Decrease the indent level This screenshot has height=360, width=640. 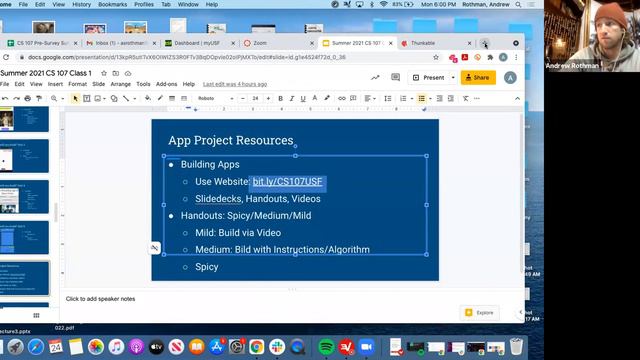pyautogui.click(x=439, y=98)
